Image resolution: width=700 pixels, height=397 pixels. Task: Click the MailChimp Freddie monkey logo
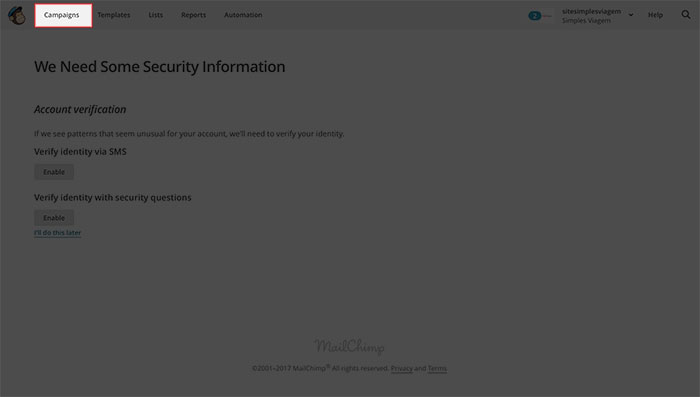click(x=17, y=16)
